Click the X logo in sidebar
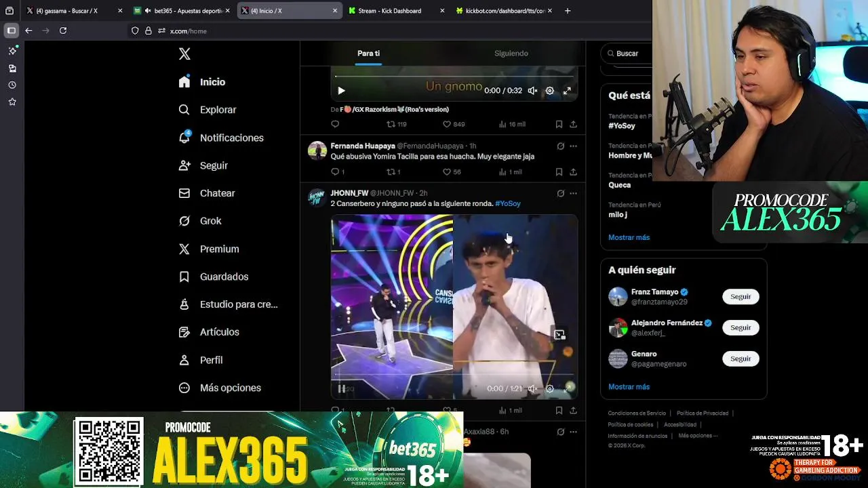The height and width of the screenshot is (488, 868). [x=184, y=54]
